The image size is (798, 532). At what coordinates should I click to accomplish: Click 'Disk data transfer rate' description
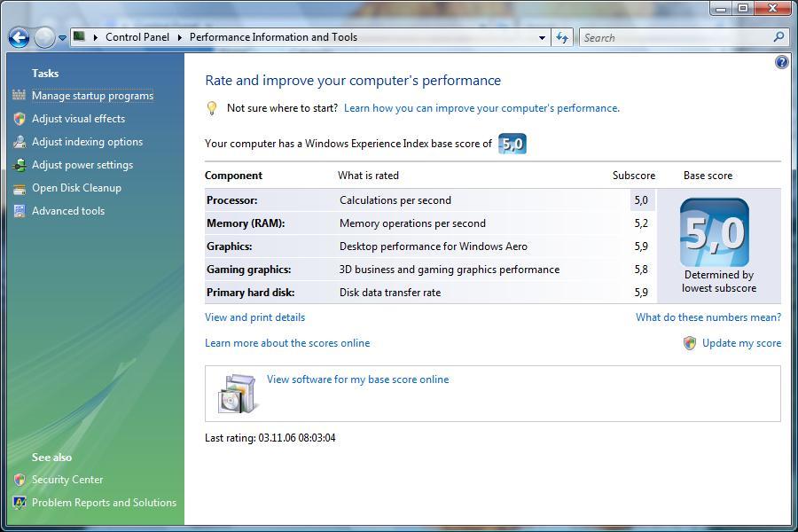click(x=390, y=293)
